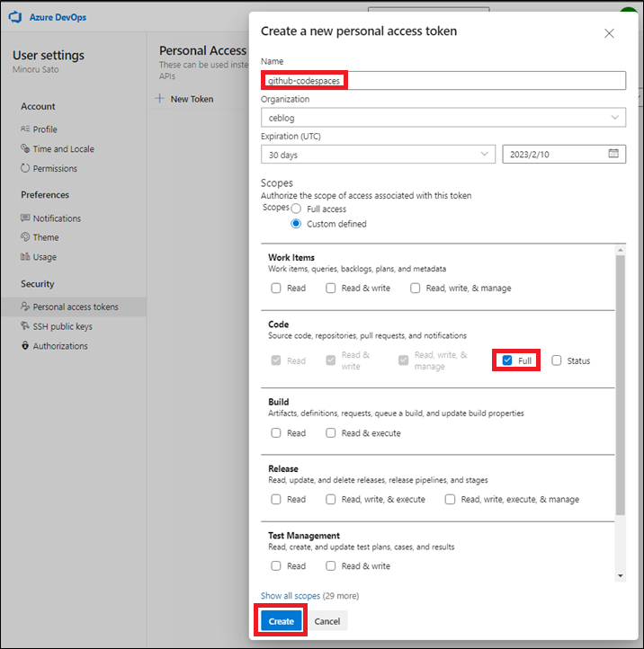This screenshot has height=649, width=644.
Task: Open Authorizations page
Action: pyautogui.click(x=60, y=345)
